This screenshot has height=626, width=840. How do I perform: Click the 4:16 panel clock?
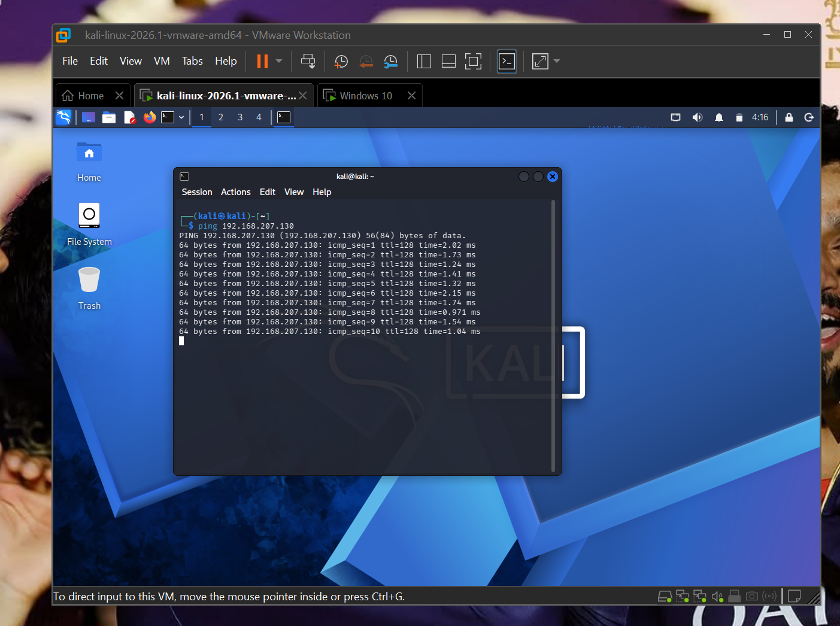point(760,117)
